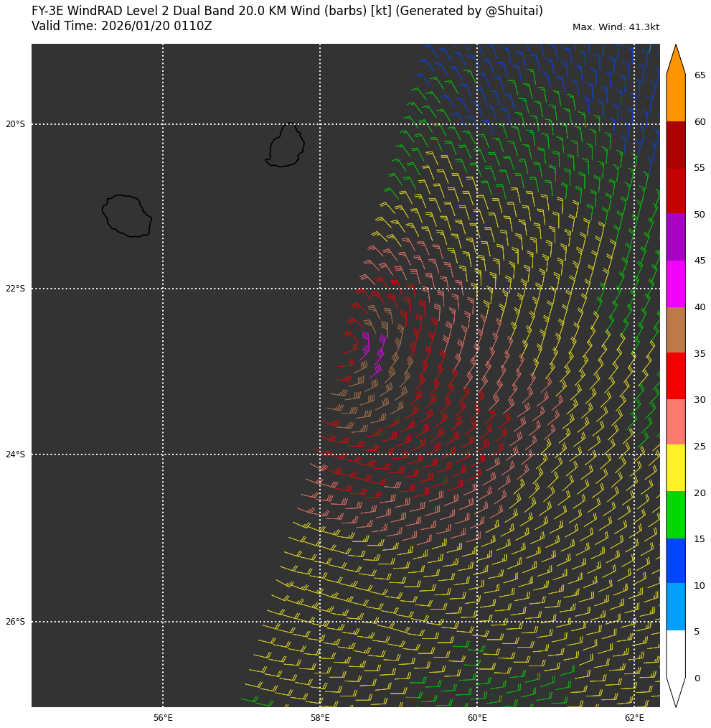Screen dimensions: 711x728
Task: Click the 24°S latitude axis label
Action: (15, 454)
